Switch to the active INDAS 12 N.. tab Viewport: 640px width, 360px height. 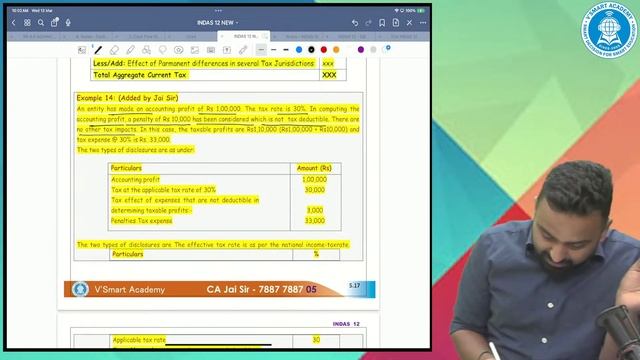pyautogui.click(x=245, y=36)
